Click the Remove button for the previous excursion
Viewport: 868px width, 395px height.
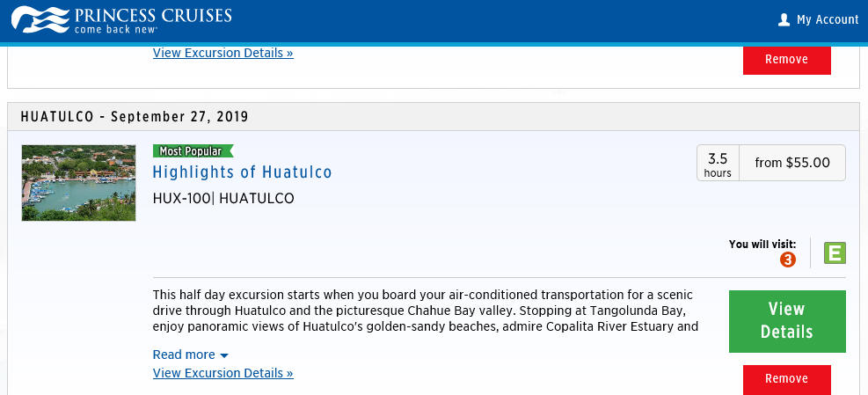tap(786, 59)
